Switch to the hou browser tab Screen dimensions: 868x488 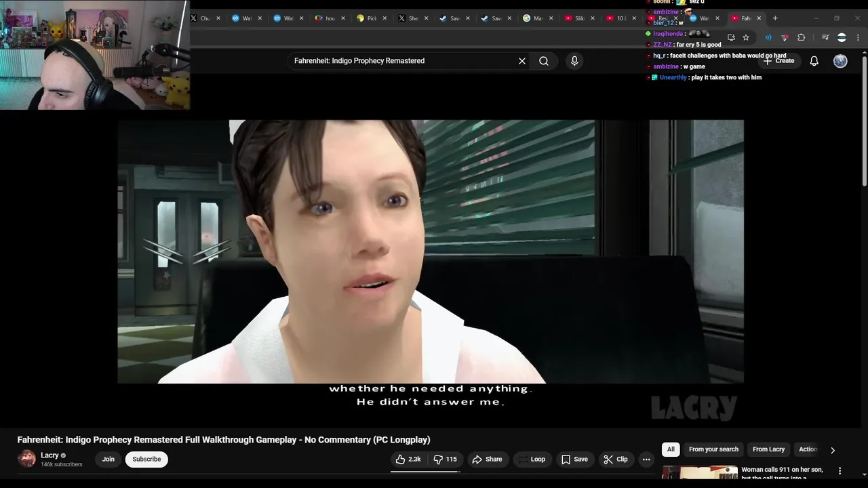tap(329, 18)
